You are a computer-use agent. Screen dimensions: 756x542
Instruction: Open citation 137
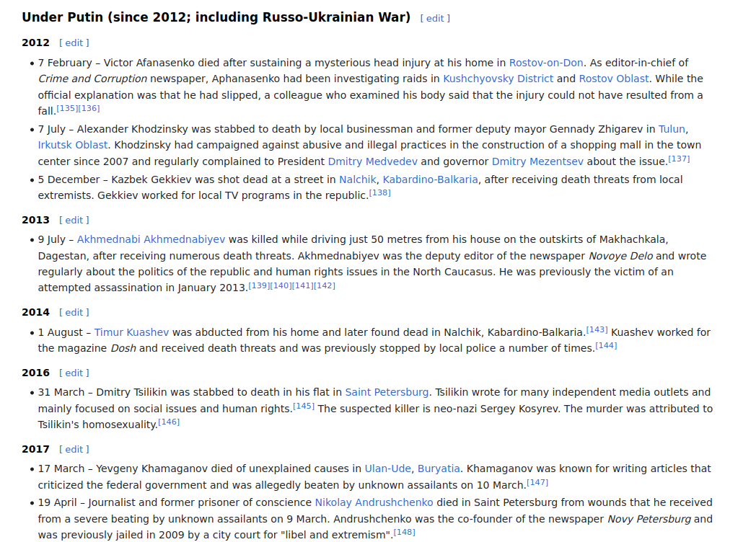679,159
